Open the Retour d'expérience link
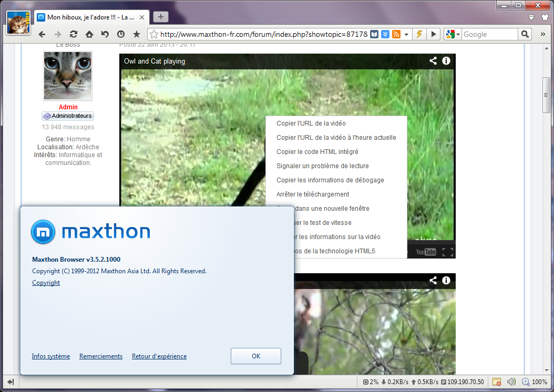554x392 pixels. pos(159,356)
